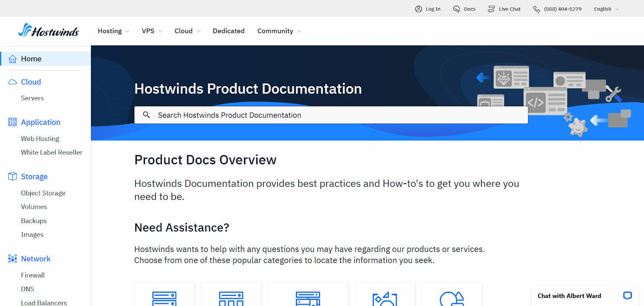Open the Cloud section in sidebar
Viewport: 644px width, 306px height.
[x=31, y=82]
